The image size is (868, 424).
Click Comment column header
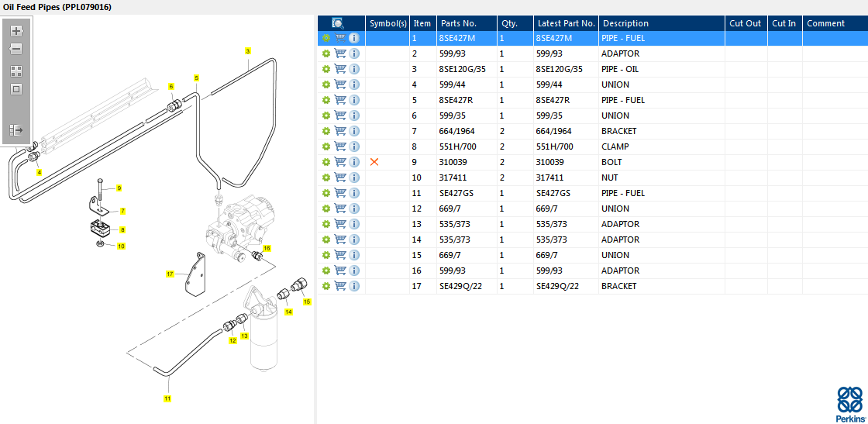pos(835,23)
